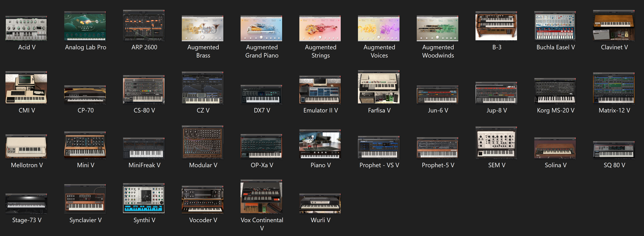This screenshot has width=644, height=236.
Task: Click the 'Stage-73 V' label
Action: [27, 220]
